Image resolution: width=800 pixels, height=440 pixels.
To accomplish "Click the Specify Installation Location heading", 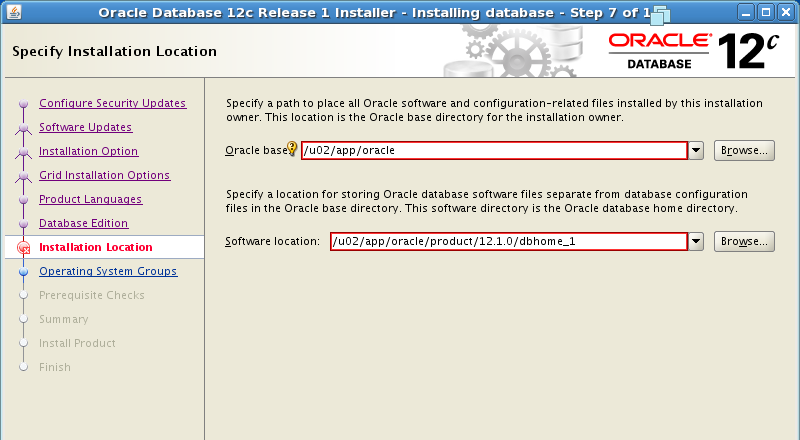I will pos(115,52).
